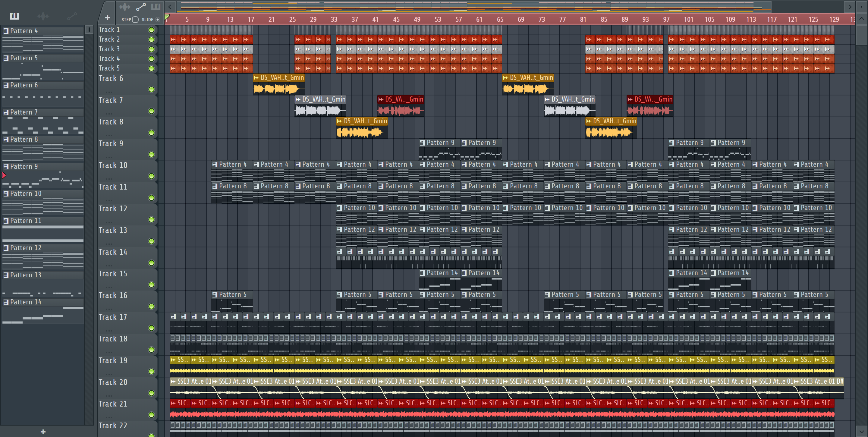Open clip menu of DS_VAH..t_Gmin on Track 6 near bar 18
This screenshot has width=868, height=437.
[256, 78]
